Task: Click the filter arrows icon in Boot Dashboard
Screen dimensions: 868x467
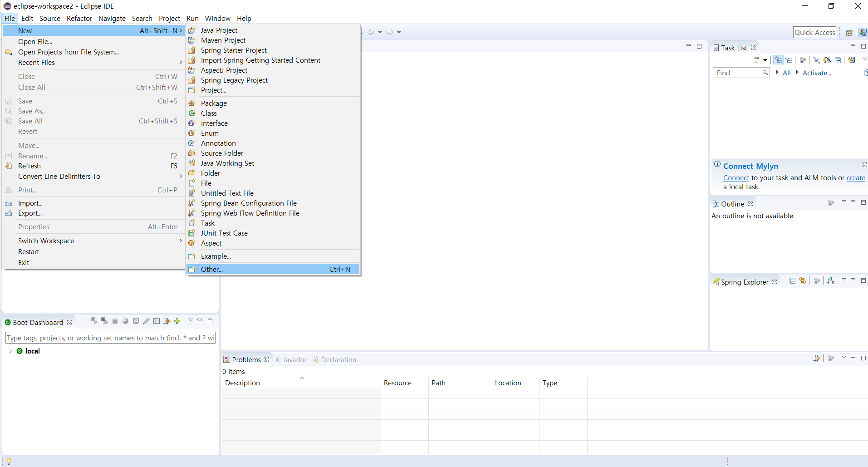Action: point(167,321)
